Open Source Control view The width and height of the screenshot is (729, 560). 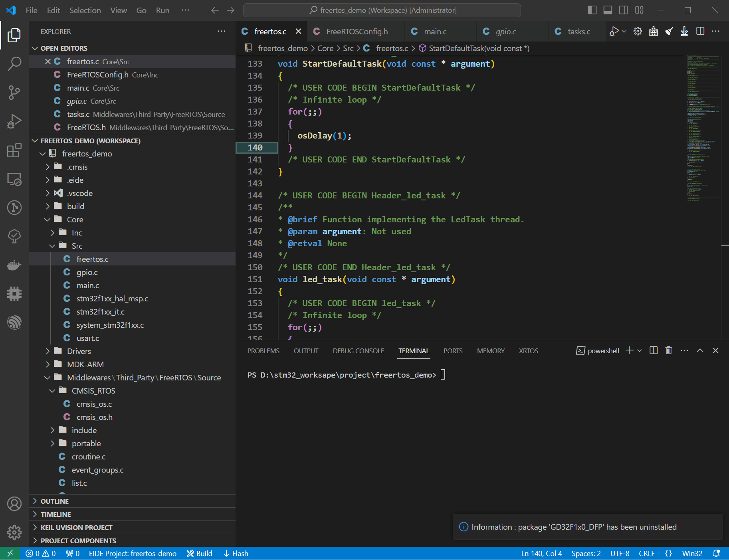[x=14, y=92]
